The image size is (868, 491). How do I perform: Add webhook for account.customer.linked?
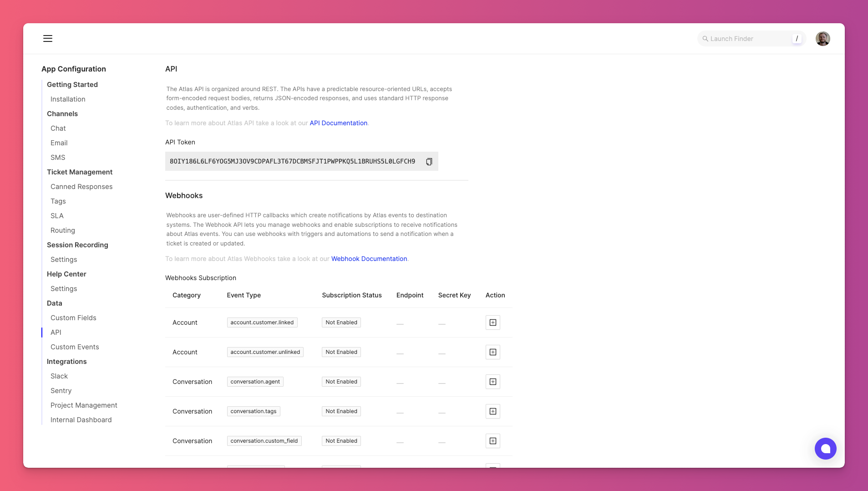[x=492, y=322]
